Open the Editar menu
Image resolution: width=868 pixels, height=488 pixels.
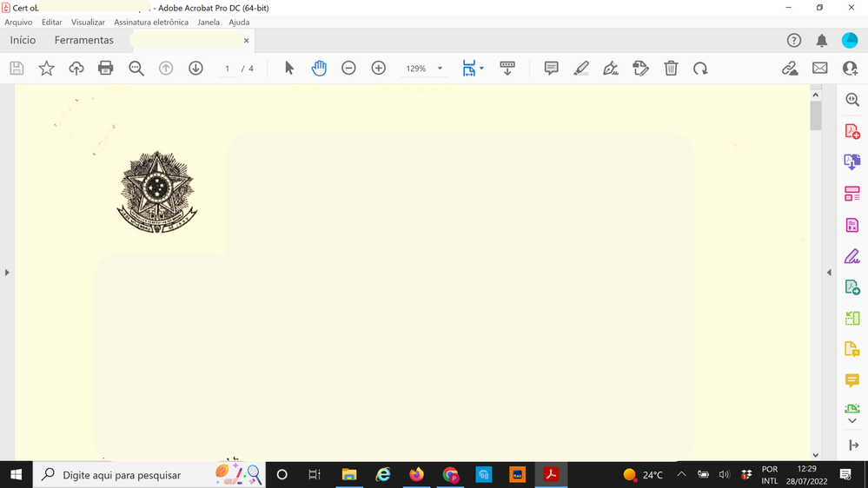pos(51,22)
